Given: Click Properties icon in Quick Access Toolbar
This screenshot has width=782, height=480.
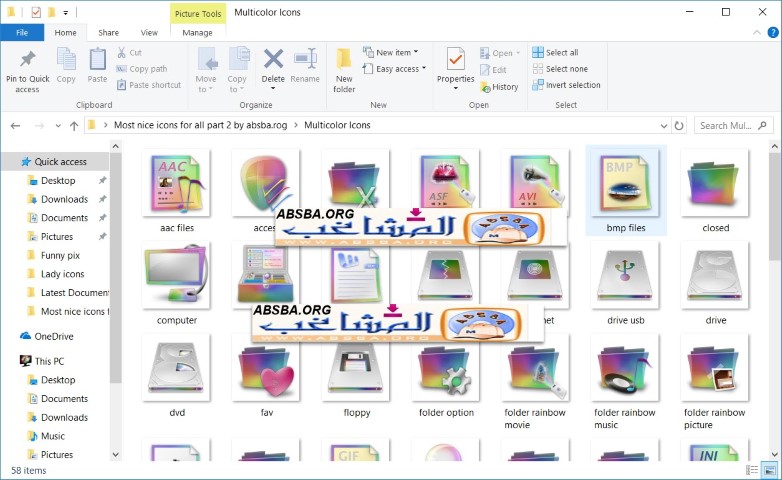Looking at the screenshot, I should (x=36, y=12).
